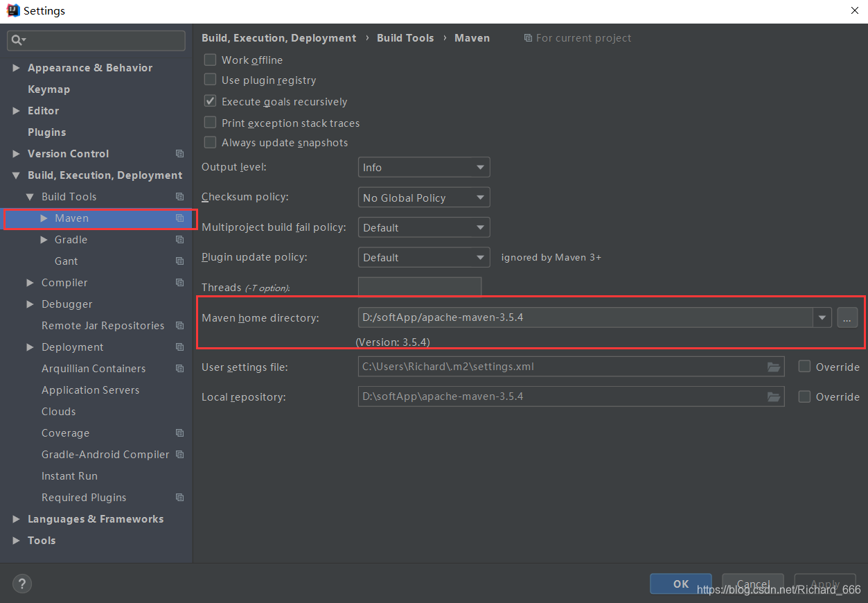Expand Appearance & Behavior section
This screenshot has width=868, height=603.
tap(16, 68)
